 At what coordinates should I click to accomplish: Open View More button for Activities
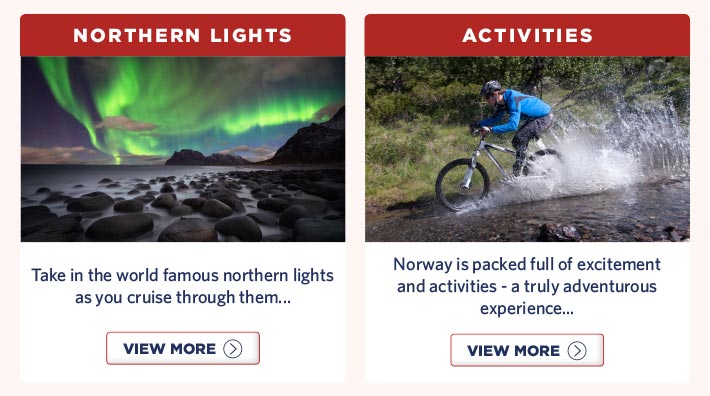[527, 350]
